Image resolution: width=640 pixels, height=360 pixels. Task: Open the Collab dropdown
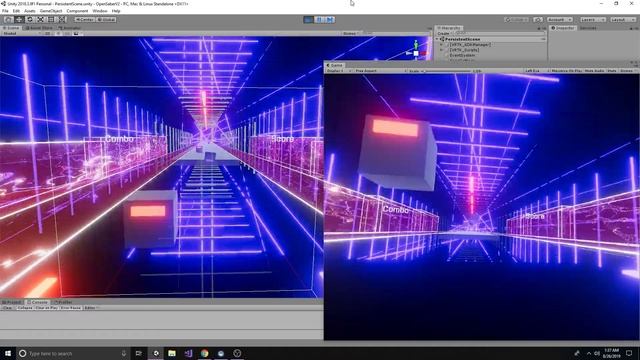click(x=517, y=20)
